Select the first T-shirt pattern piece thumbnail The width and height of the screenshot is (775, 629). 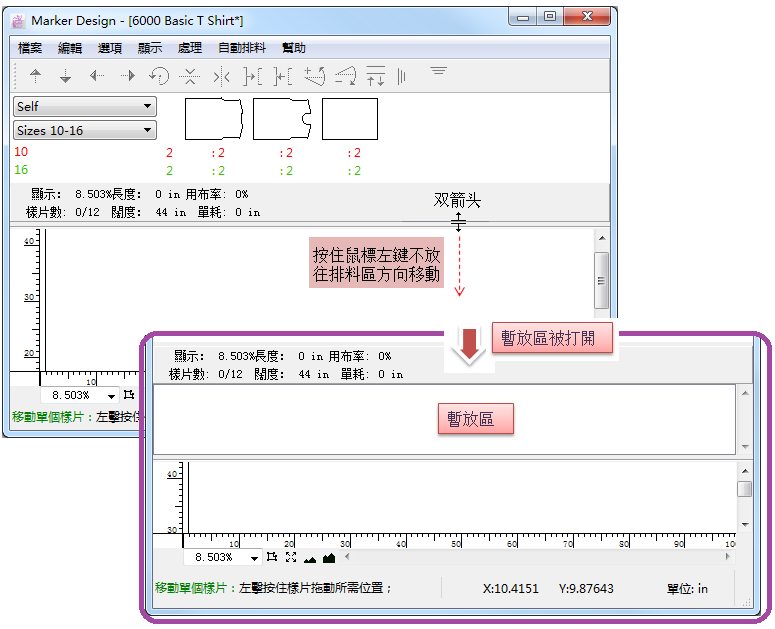pyautogui.click(x=214, y=119)
